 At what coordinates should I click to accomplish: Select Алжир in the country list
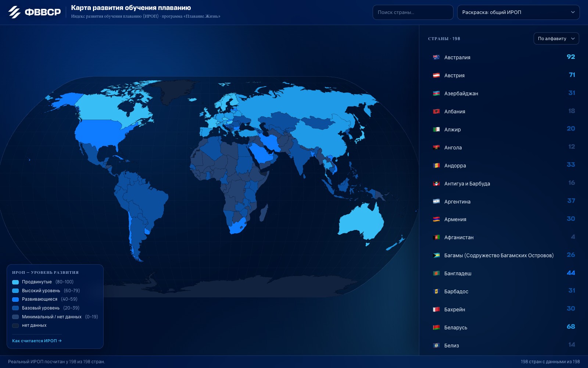(x=503, y=129)
